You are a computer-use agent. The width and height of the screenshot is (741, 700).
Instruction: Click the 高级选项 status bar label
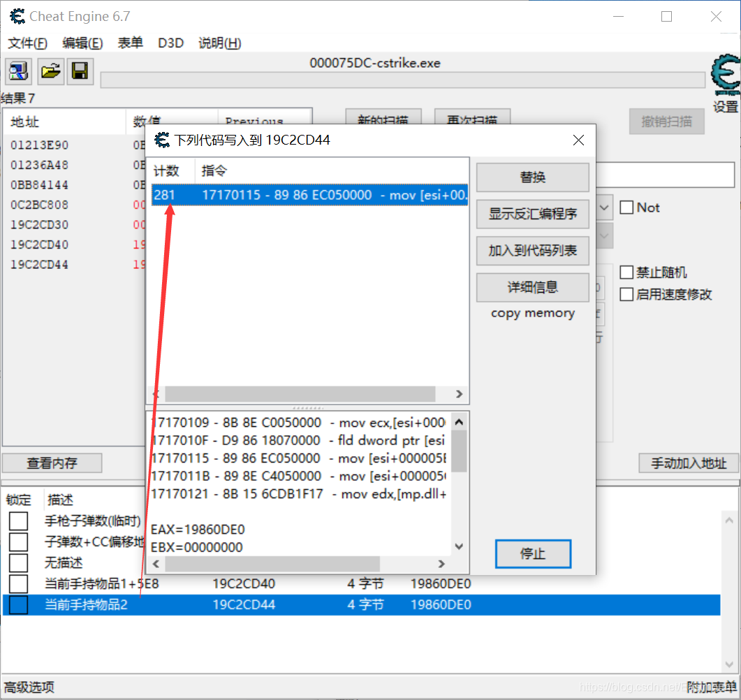click(x=29, y=687)
